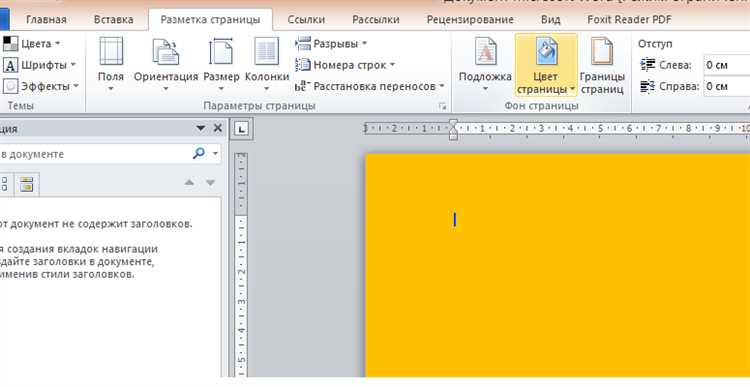750x387 pixels.
Task: Open the Вставка tab
Action: (113, 20)
